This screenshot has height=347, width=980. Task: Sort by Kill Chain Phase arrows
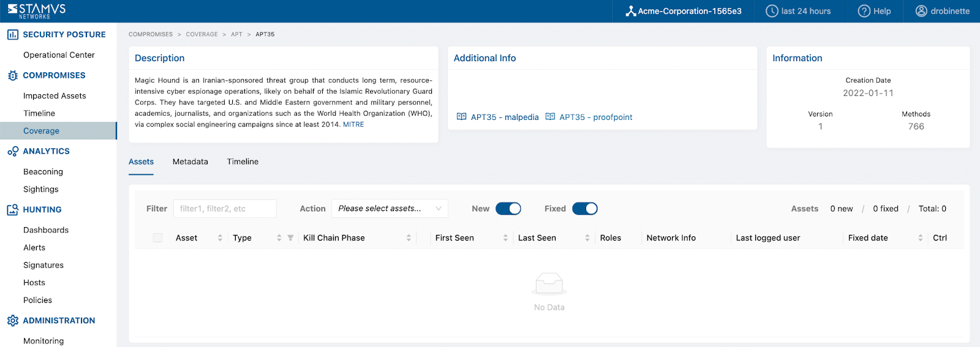(x=409, y=238)
